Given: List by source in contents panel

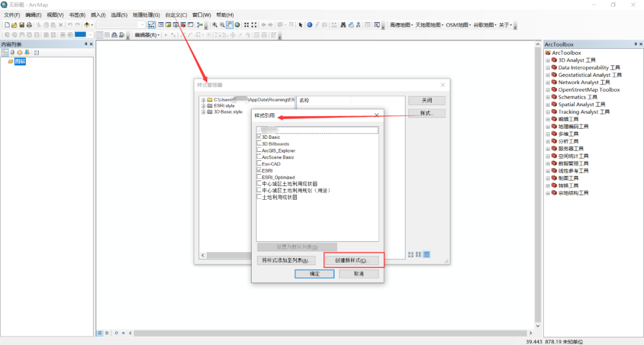Looking at the screenshot, I should (x=13, y=52).
